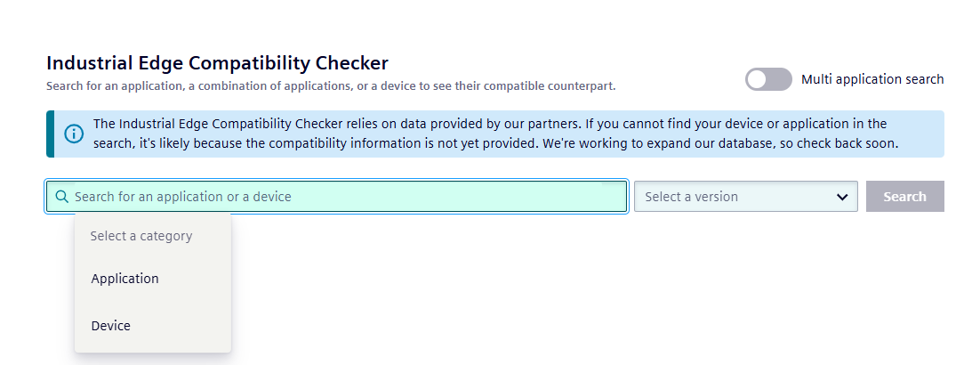This screenshot has width=980, height=365.
Task: Click the grey Search button
Action: 904,197
